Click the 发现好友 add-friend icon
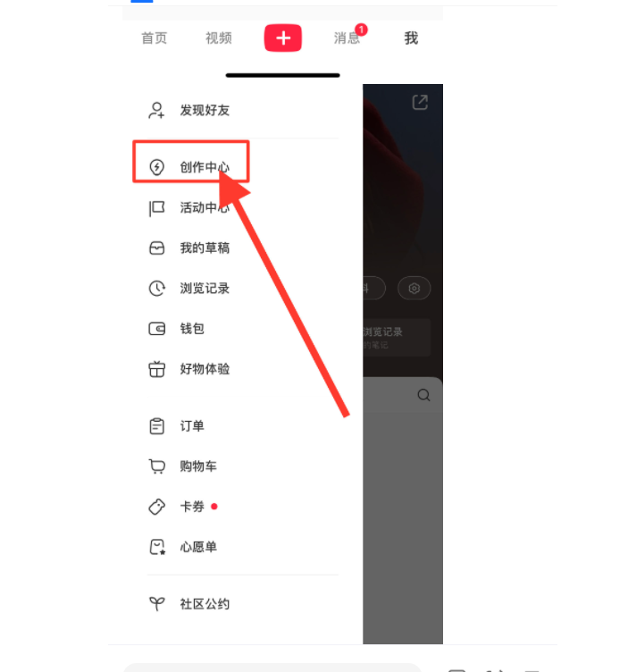628x672 pixels. click(156, 110)
